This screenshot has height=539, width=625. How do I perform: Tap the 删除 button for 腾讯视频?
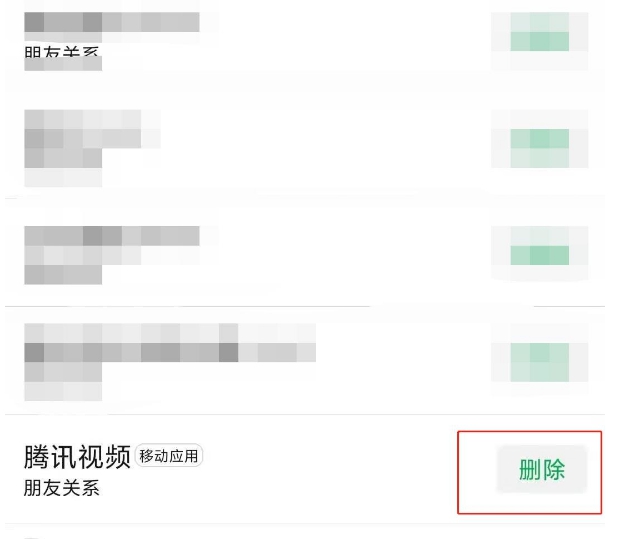point(541,470)
